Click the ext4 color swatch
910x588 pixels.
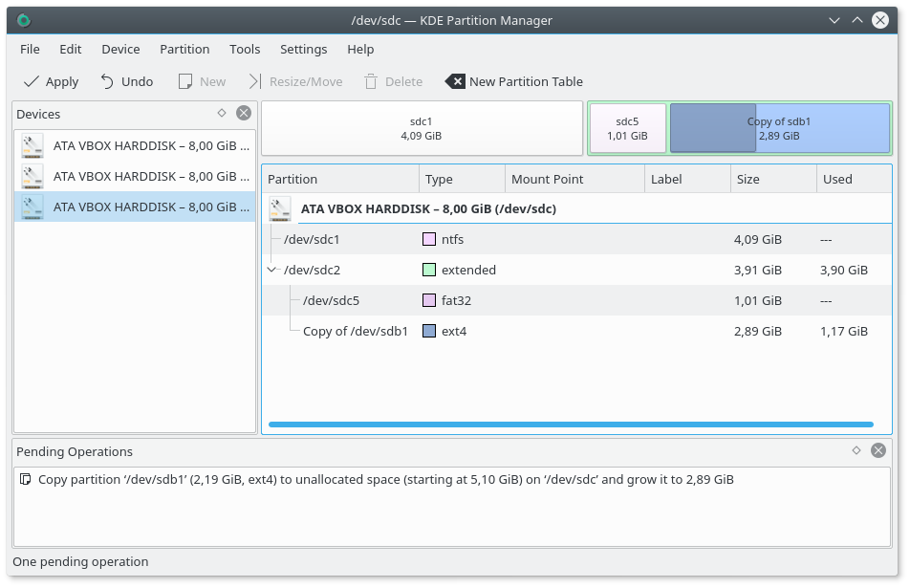[x=429, y=332]
